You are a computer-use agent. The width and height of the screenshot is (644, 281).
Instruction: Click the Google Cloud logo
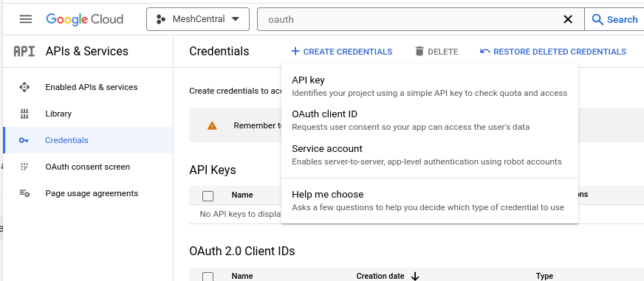pos(85,19)
